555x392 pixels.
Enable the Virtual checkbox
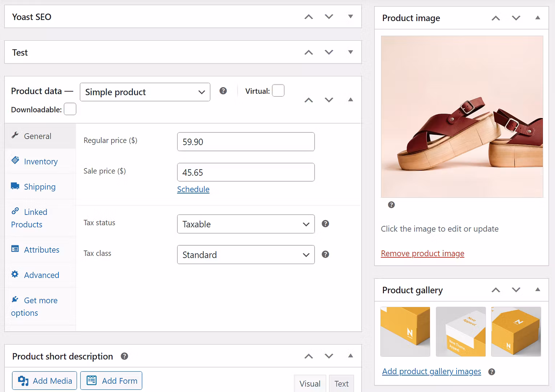point(278,90)
